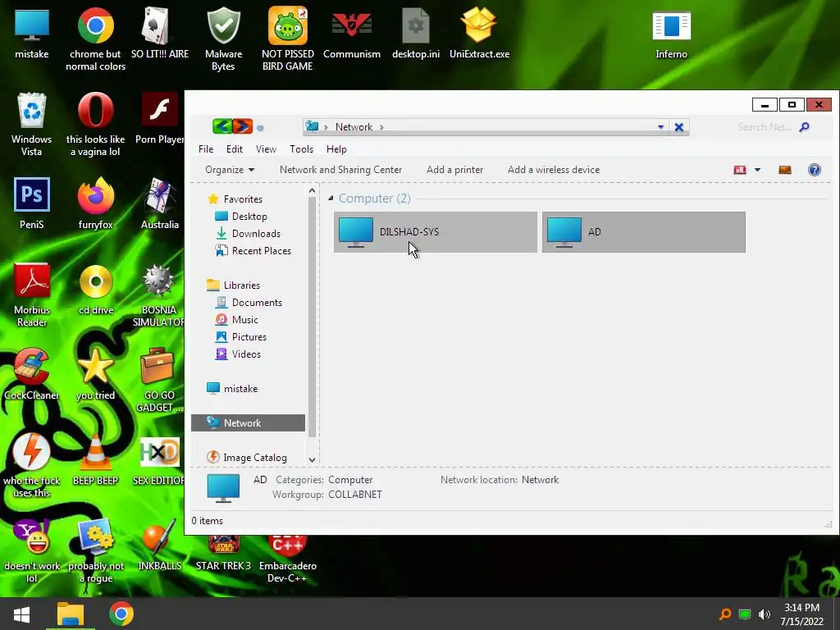This screenshot has height=630, width=840.
Task: Click the NOT PISSED BIRD GAME icon
Action: [x=288, y=39]
